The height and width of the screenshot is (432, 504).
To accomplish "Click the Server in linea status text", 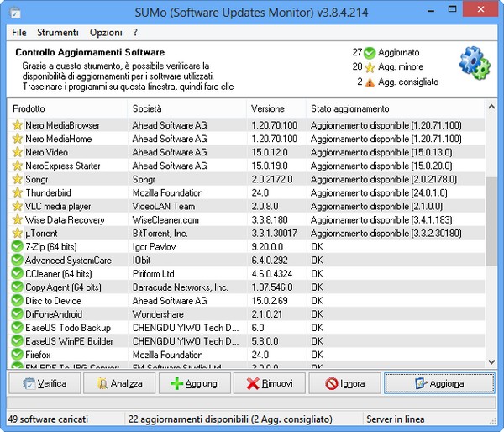I will (396, 419).
